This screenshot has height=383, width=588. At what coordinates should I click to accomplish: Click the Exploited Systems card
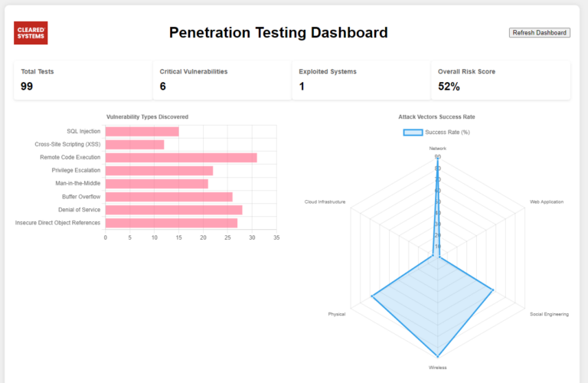361,80
